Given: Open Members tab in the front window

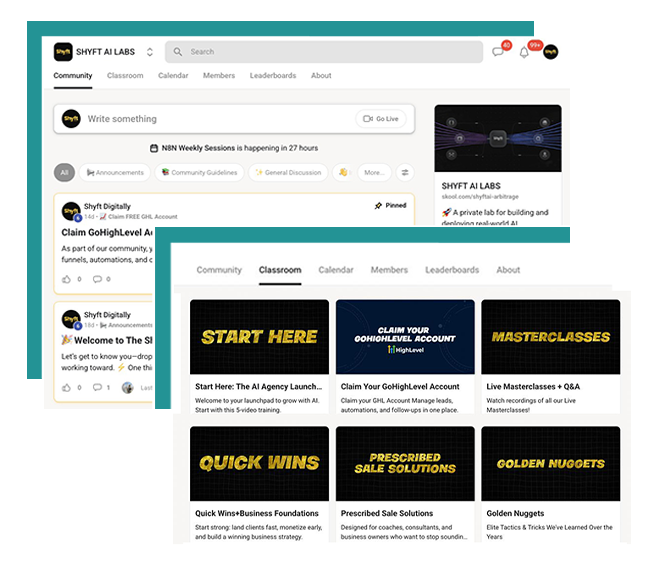Looking at the screenshot, I should pos(389,270).
